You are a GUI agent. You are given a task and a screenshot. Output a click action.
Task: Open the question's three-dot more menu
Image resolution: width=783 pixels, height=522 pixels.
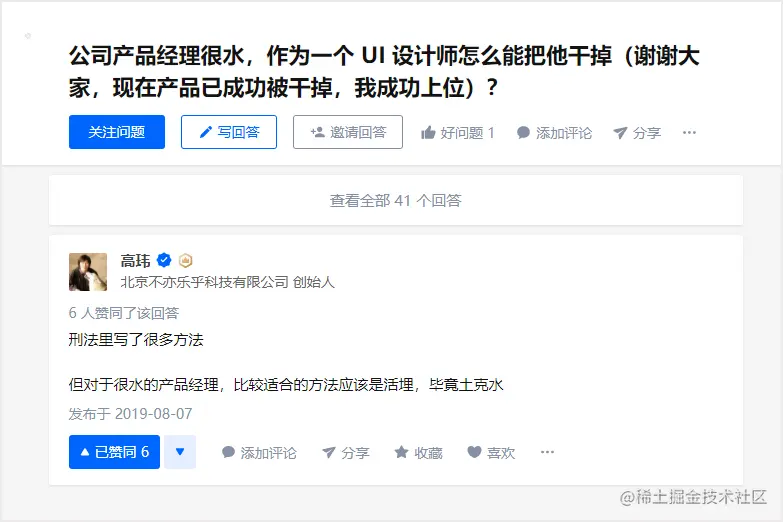(689, 132)
